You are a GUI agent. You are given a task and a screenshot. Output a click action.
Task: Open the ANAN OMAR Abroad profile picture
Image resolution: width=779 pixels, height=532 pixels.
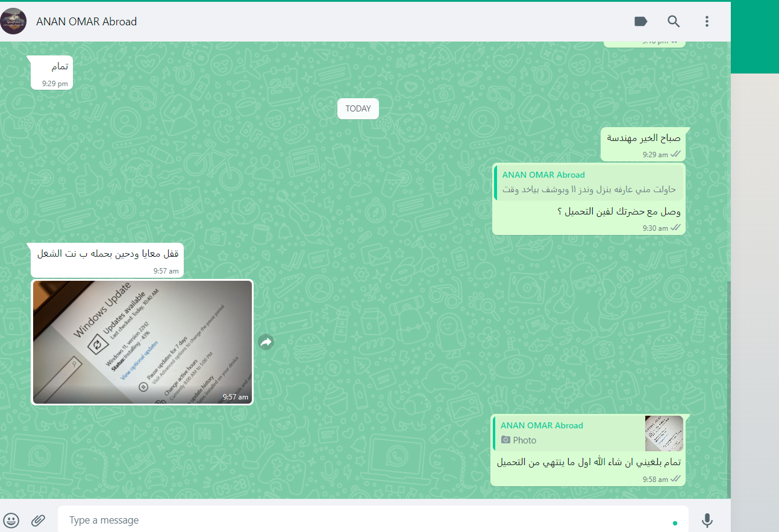point(13,22)
